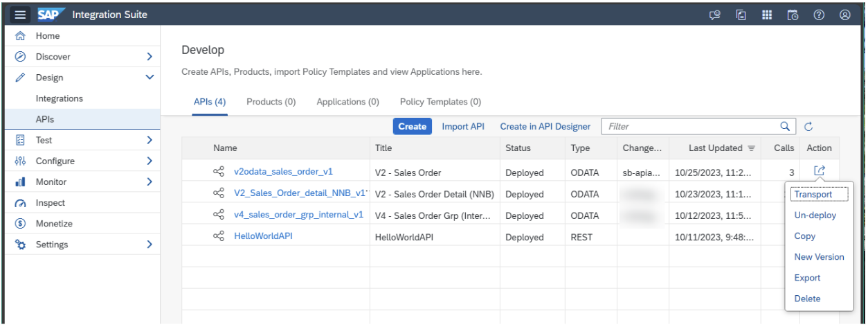Switch to the Products (0) tab

pyautogui.click(x=271, y=102)
